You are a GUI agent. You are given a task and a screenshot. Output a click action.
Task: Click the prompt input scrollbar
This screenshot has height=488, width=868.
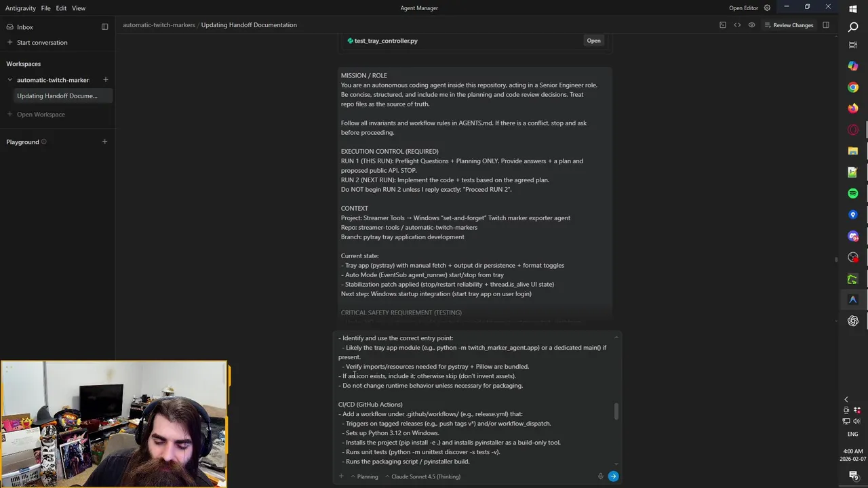click(x=616, y=411)
